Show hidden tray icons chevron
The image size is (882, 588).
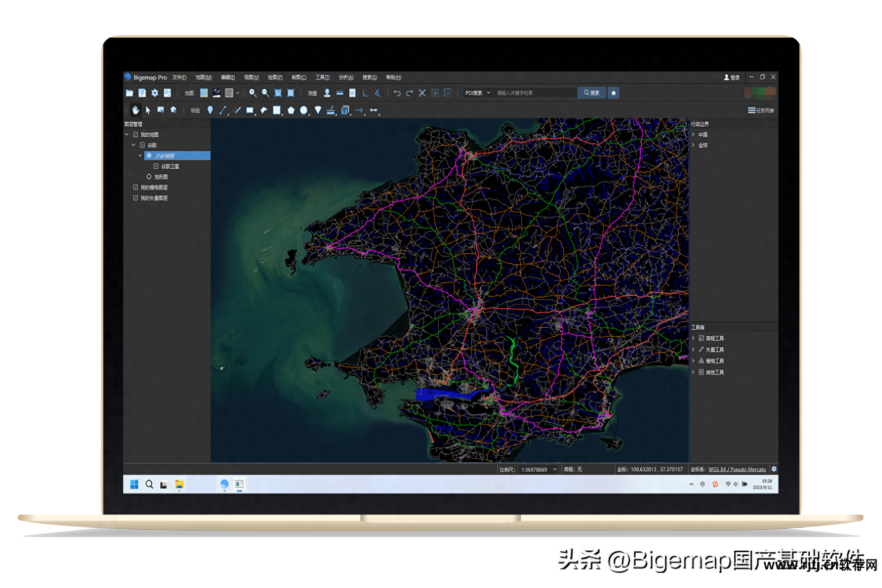(692, 484)
